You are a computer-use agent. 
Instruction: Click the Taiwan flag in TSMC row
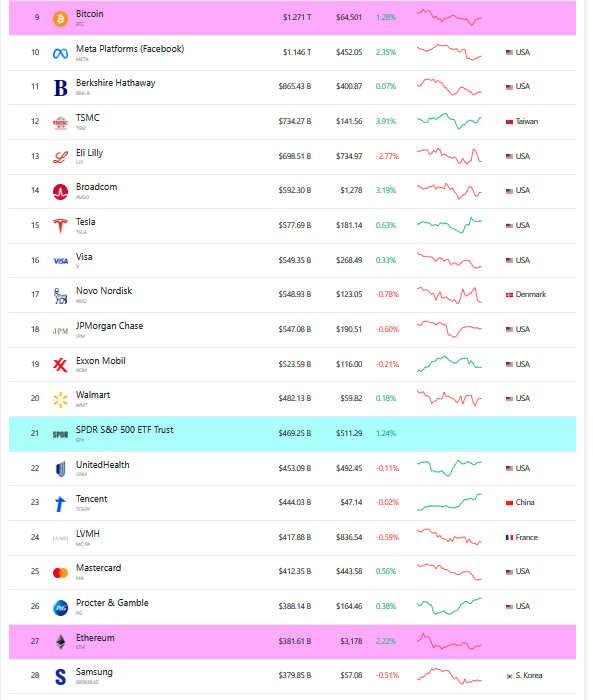point(509,122)
